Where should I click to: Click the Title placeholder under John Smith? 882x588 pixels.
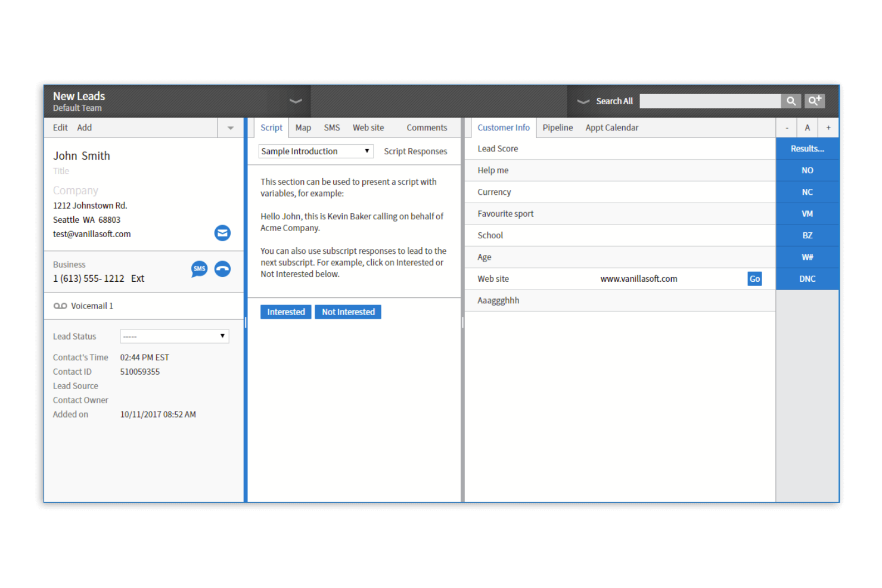tap(61, 171)
